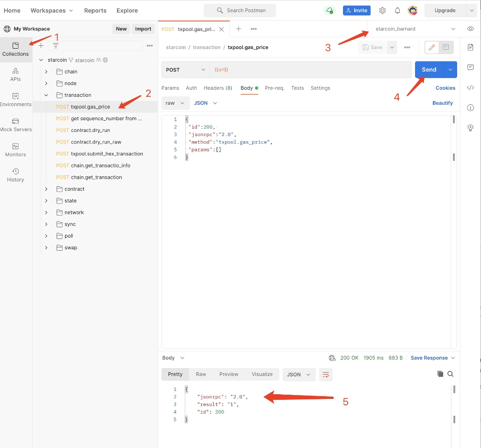Click the cloud sync status icon

(x=329, y=10)
